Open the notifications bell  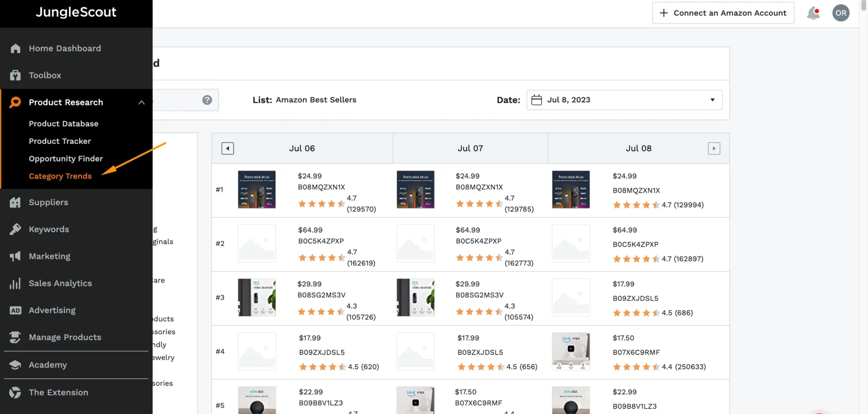point(813,13)
